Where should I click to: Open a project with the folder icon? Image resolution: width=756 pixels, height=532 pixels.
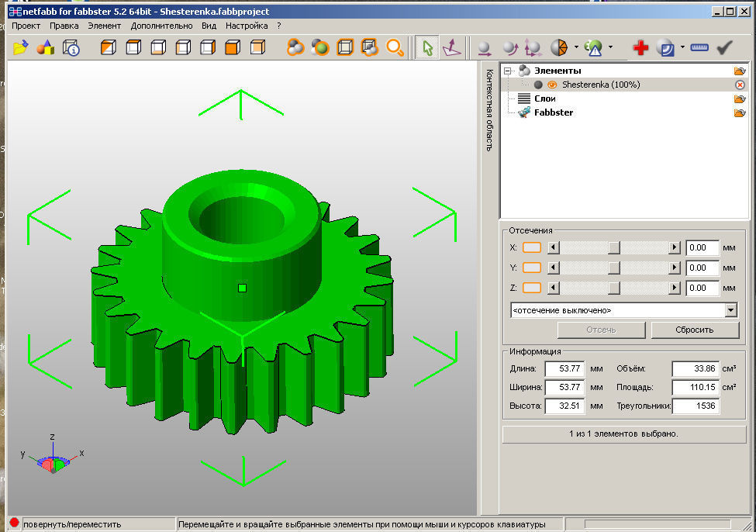[20, 48]
